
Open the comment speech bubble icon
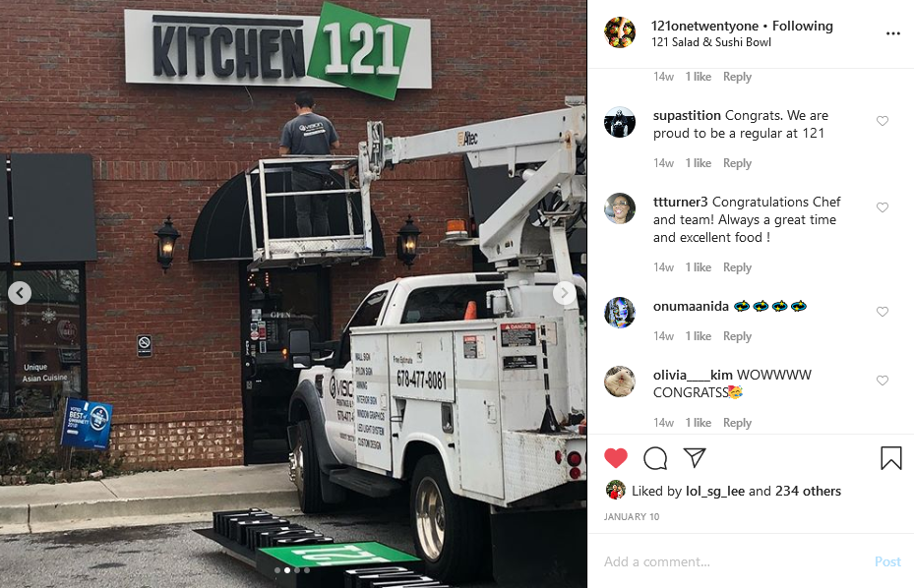pos(655,458)
